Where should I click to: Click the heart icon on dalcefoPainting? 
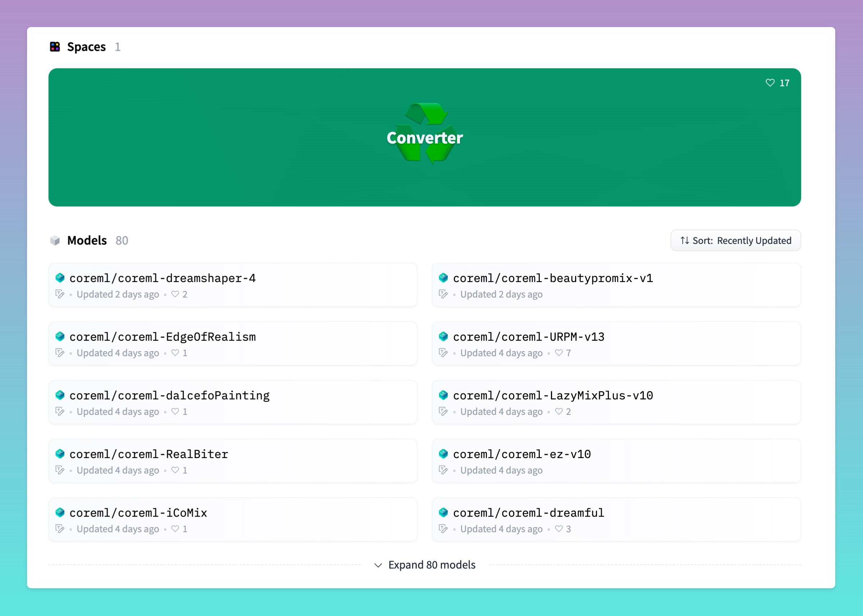[175, 411]
